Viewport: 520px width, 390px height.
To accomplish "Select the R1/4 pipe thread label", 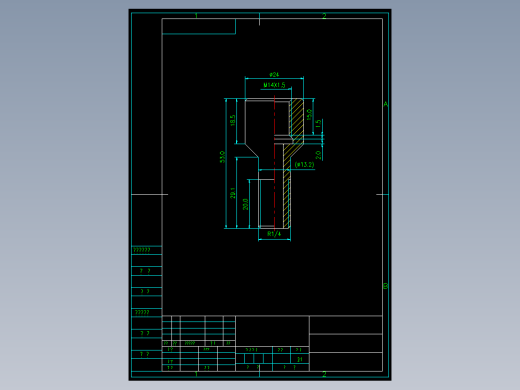I will [x=274, y=234].
